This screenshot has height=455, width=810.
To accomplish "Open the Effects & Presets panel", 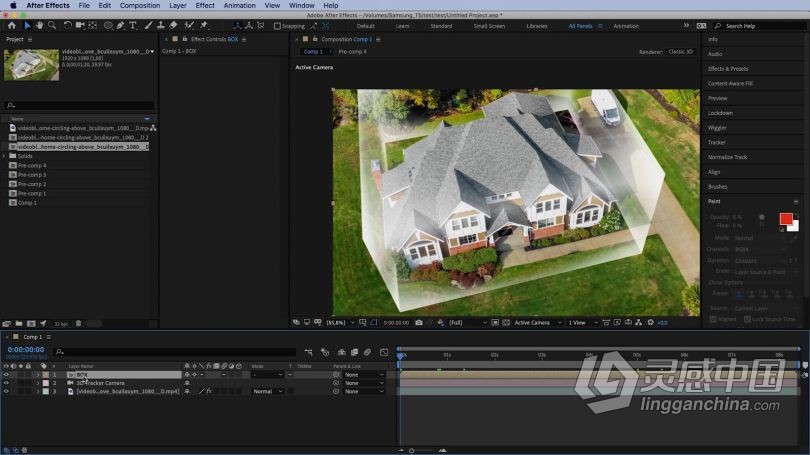I will pyautogui.click(x=728, y=69).
